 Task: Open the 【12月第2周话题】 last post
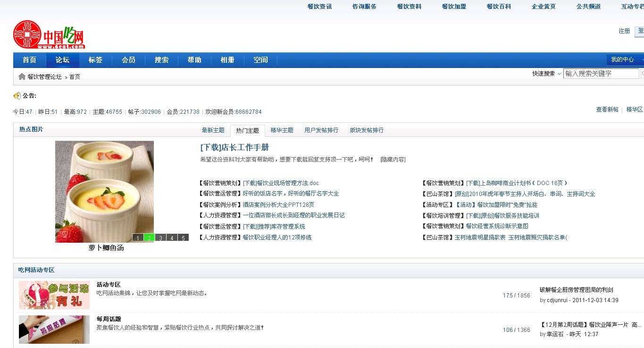pyautogui.click(x=591, y=325)
